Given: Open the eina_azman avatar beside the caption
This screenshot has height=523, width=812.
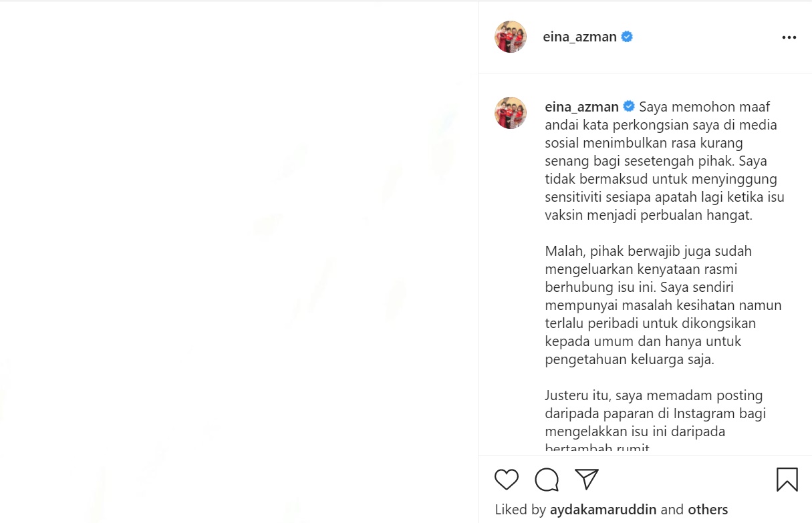Looking at the screenshot, I should 511,113.
